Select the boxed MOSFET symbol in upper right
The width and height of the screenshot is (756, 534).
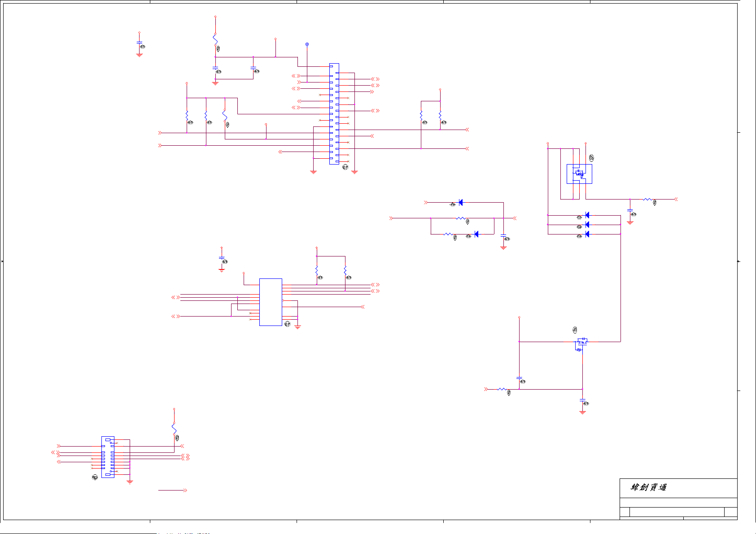tap(579, 174)
